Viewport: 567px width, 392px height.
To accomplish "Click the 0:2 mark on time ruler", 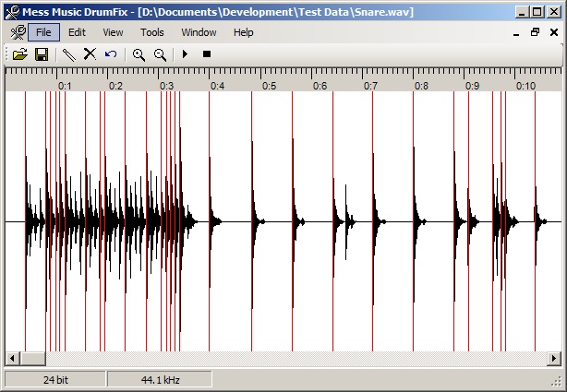I will coord(115,86).
